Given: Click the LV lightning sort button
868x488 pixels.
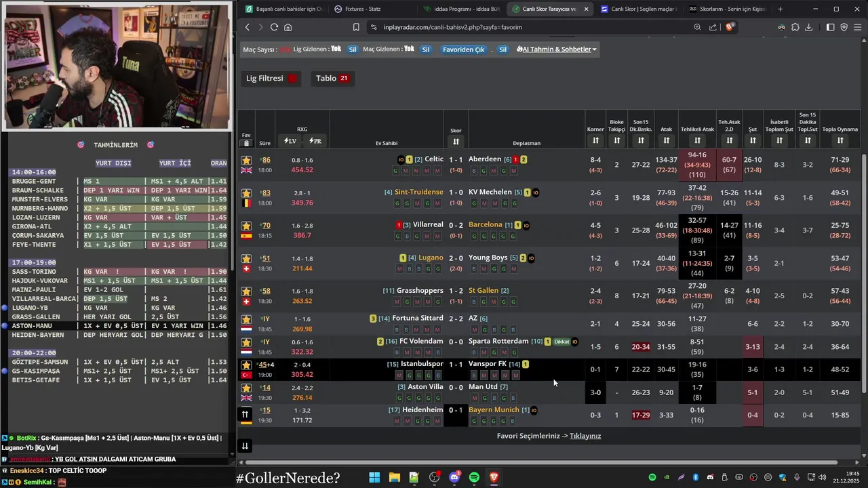Looking at the screenshot, I should pyautogui.click(x=290, y=141).
